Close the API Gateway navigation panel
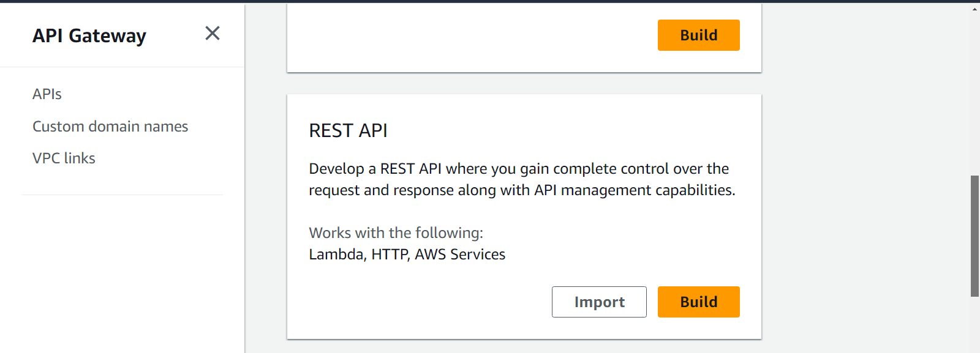Image resolution: width=980 pixels, height=353 pixels. (x=213, y=33)
